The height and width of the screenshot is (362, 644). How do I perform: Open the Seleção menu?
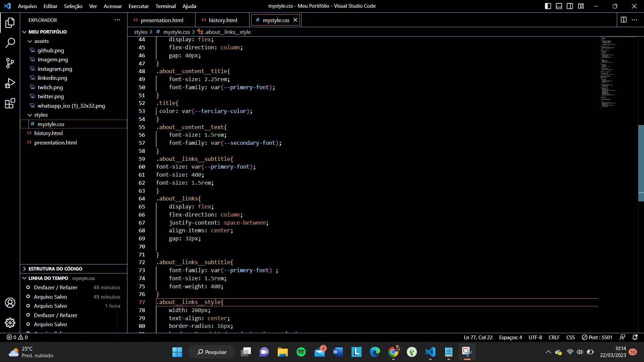73,6
